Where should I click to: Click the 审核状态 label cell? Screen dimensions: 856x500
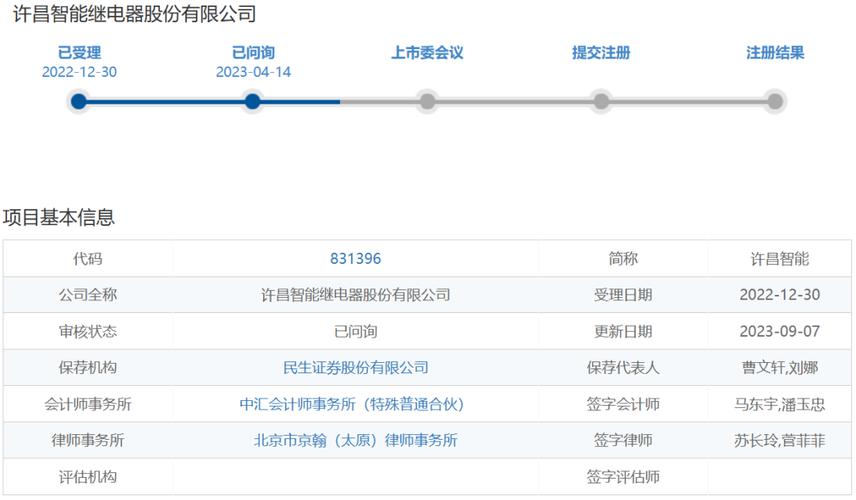pos(88,331)
